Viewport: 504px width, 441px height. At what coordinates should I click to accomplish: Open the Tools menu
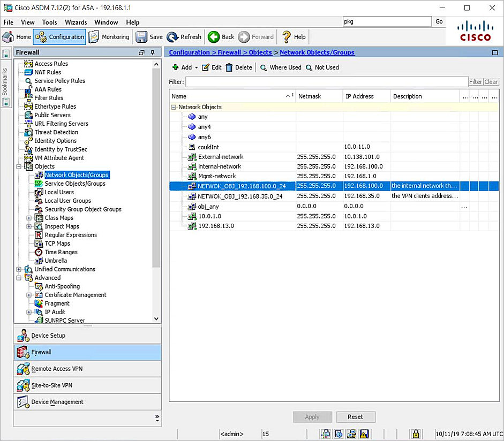pyautogui.click(x=49, y=22)
